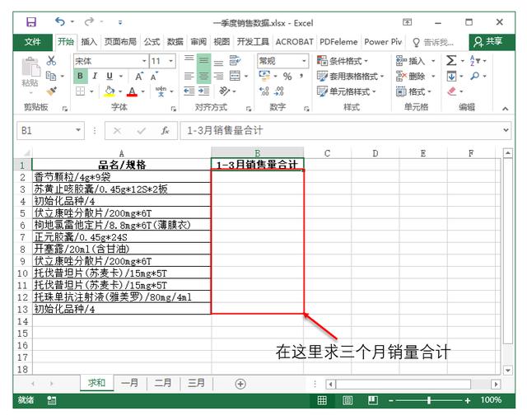Open the Name Box dropdown arrow
Viewport: 527px width, 420px height.
(78, 130)
